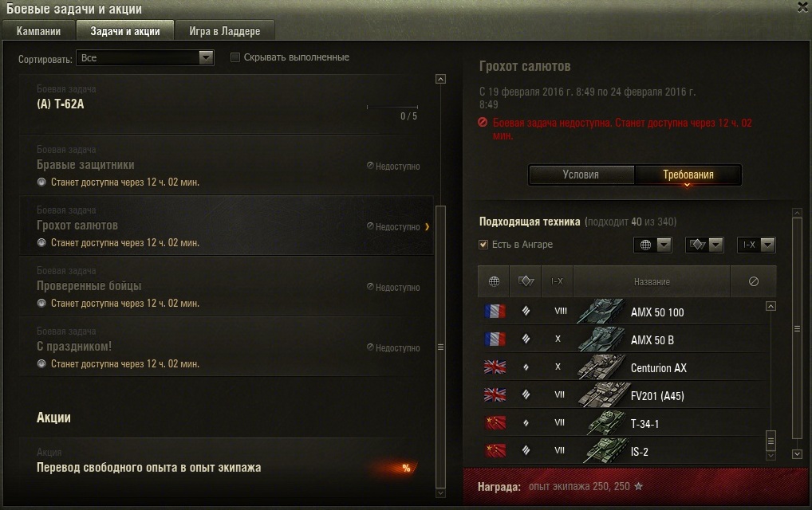
Task: Sort by vehicle type column header icon
Action: point(526,280)
